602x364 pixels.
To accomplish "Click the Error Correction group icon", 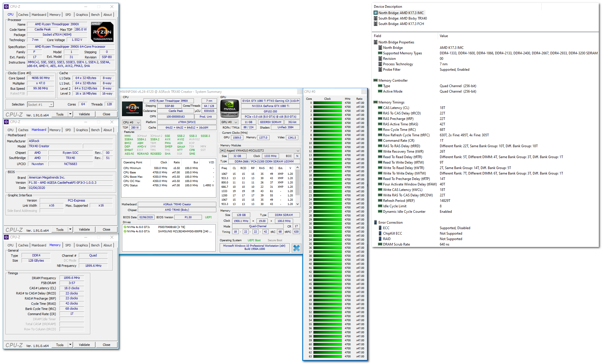I will [376, 223].
